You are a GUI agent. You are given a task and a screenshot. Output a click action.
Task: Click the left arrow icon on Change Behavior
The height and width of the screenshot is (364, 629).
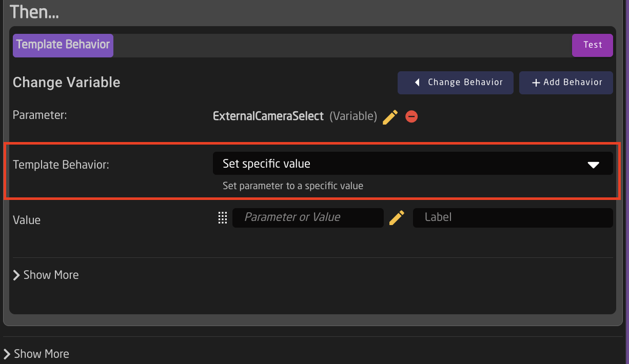pos(418,83)
